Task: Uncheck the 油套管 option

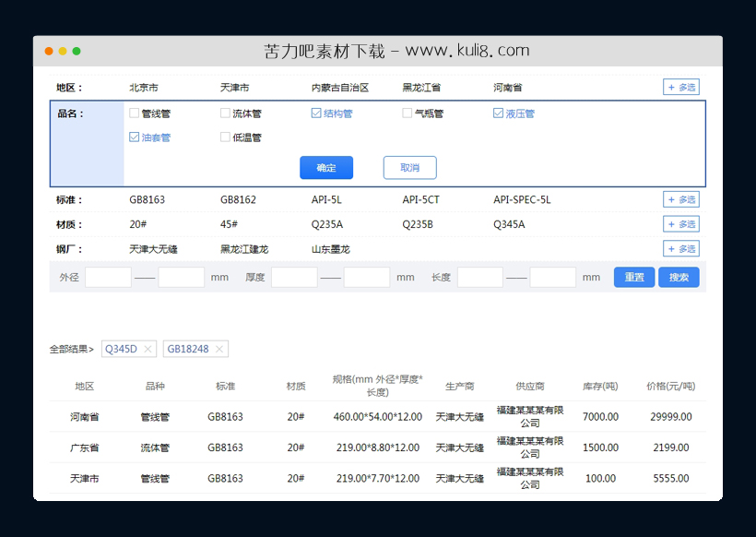Action: [x=132, y=137]
